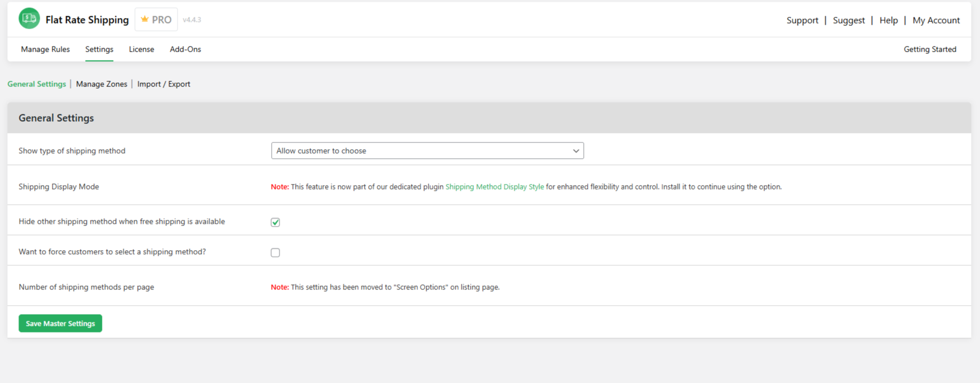
Task: Uncheck hide other methods when free shipping available
Action: (275, 222)
